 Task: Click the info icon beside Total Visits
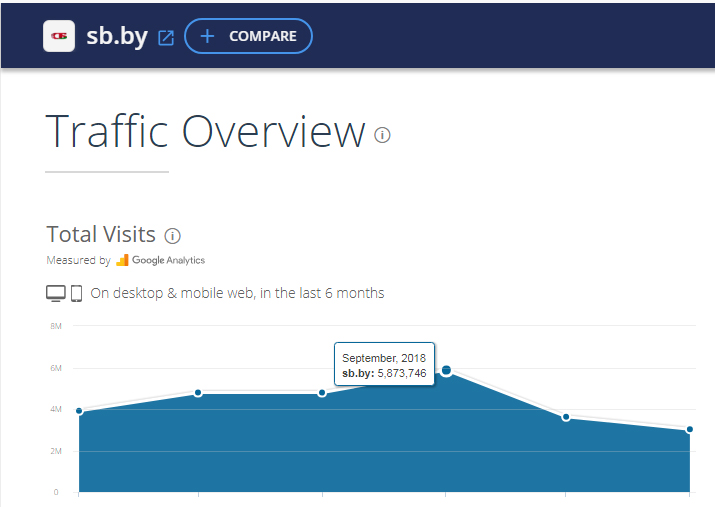point(172,236)
